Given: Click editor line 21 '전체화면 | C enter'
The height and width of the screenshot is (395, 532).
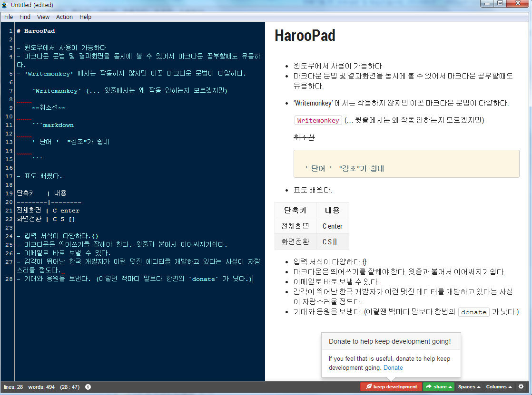Looking at the screenshot, I should pyautogui.click(x=48, y=210).
